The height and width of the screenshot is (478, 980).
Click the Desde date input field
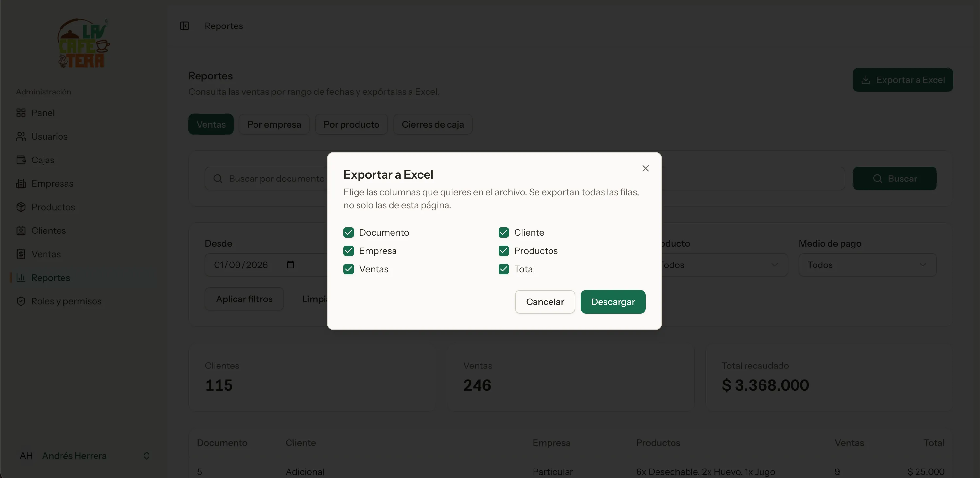[266, 265]
